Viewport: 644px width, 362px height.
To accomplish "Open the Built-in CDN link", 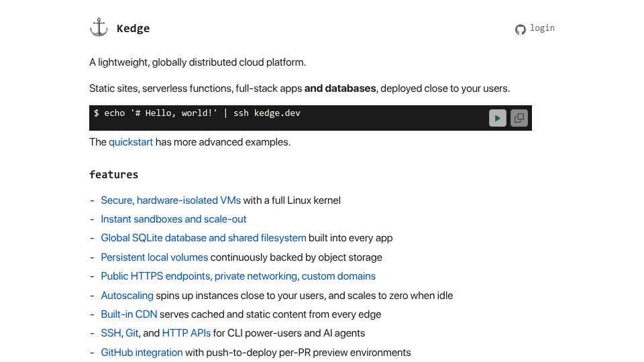I will (129, 314).
